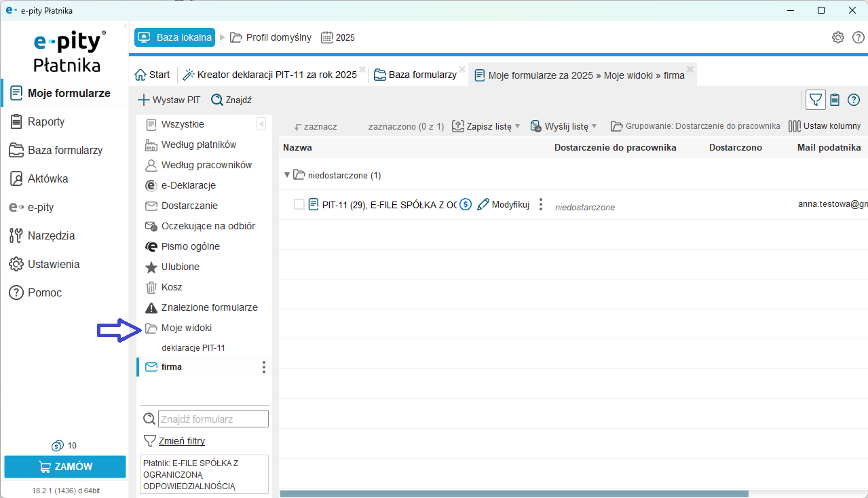This screenshot has height=498, width=868.
Task: Tick the checkbox for PIT-11 (29) row
Action: (299, 204)
